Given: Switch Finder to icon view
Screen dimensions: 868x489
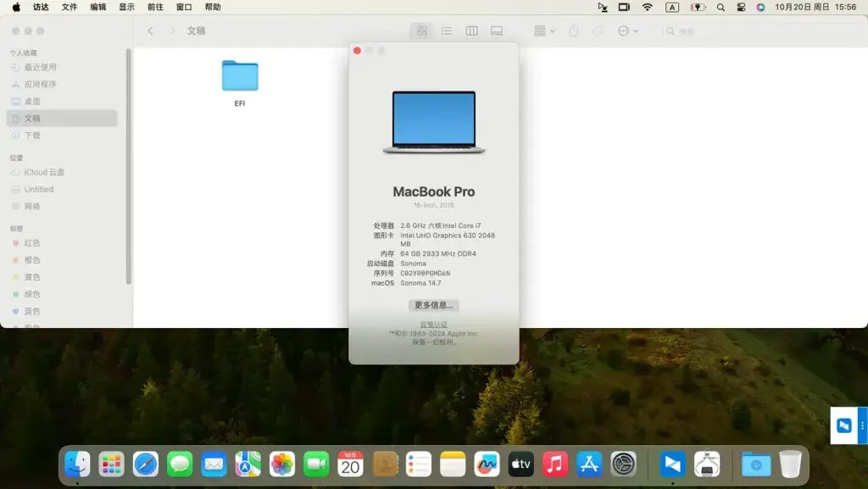Looking at the screenshot, I should [422, 31].
